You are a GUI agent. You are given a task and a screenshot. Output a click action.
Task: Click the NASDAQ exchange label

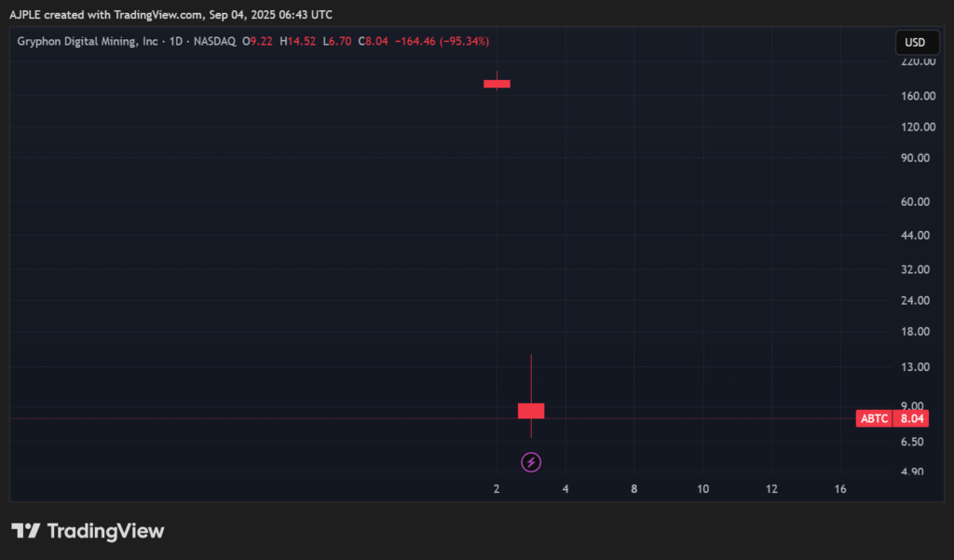point(213,42)
